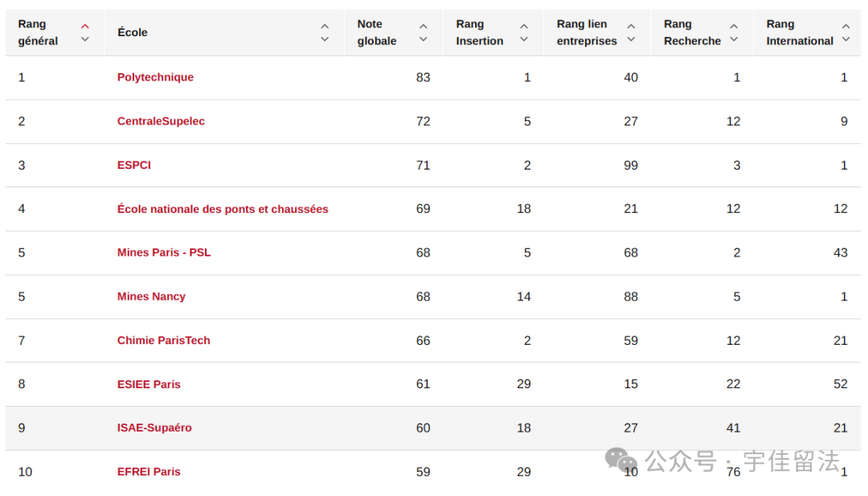Viewport: 868px width, 496px height.
Task: Sort Rang Recherche descending arrow
Action: (x=734, y=39)
